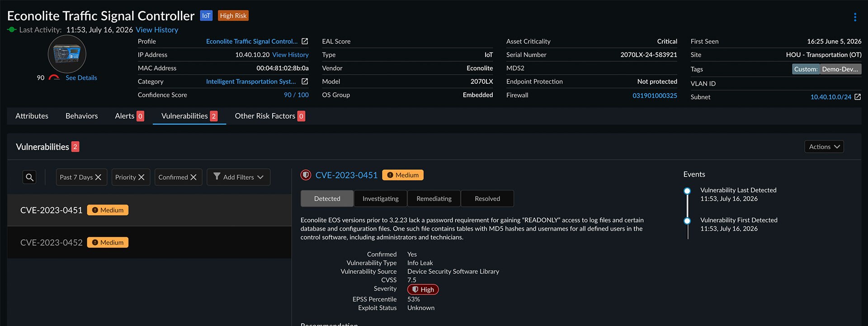Click the device thumbnail image
Image resolution: width=868 pixels, height=326 pixels.
point(67,54)
